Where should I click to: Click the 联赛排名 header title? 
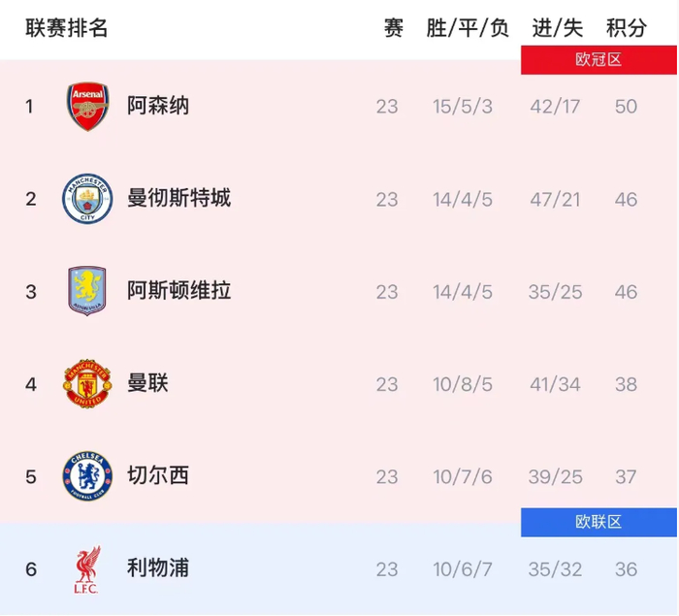[x=67, y=29]
